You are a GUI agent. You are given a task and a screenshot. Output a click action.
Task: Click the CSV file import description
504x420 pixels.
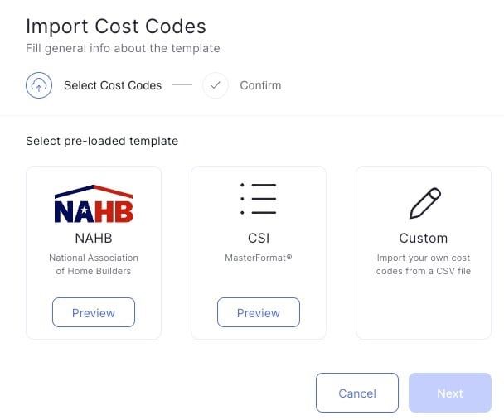pyautogui.click(x=424, y=264)
